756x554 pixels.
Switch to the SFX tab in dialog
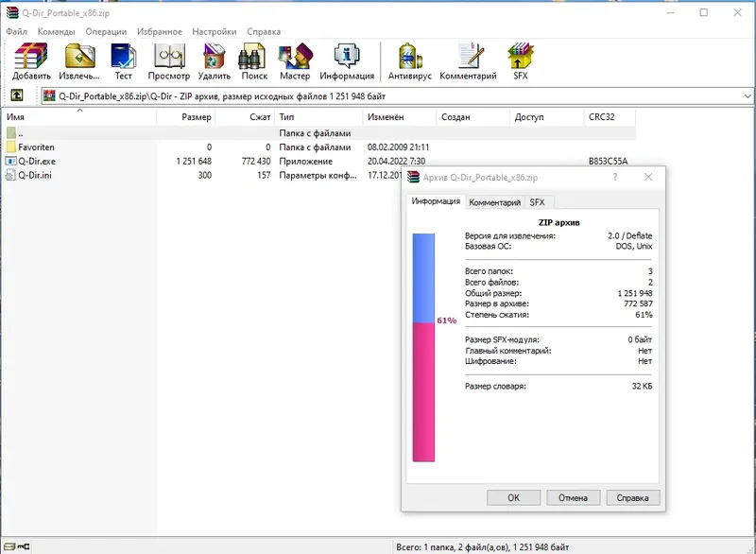click(x=537, y=202)
